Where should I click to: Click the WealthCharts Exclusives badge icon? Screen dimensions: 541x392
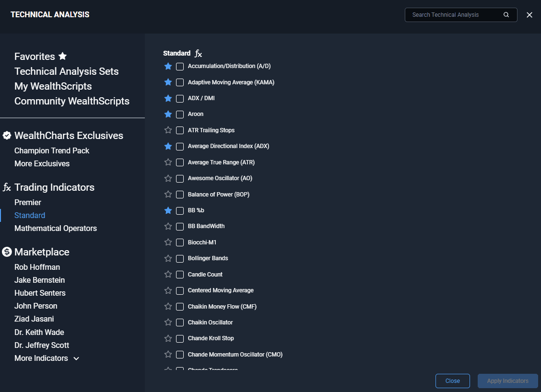(x=7, y=136)
